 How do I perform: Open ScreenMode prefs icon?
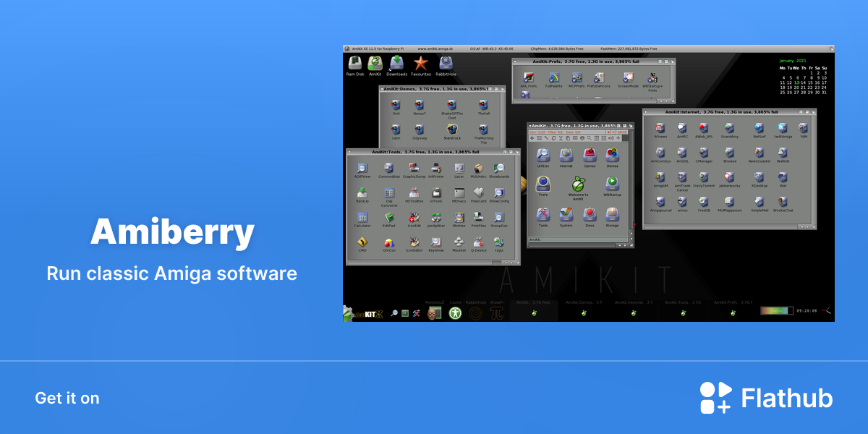[629, 79]
